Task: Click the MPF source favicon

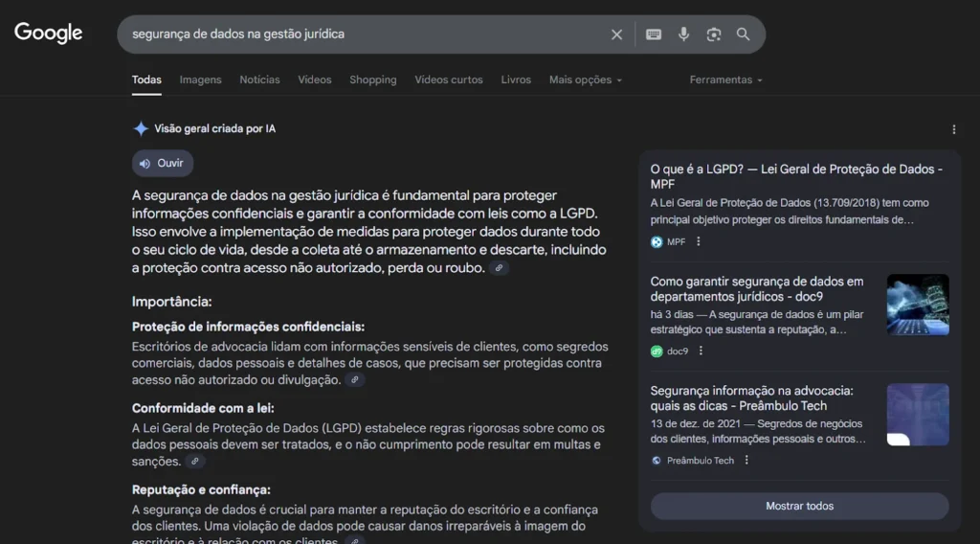Action: [x=657, y=242]
